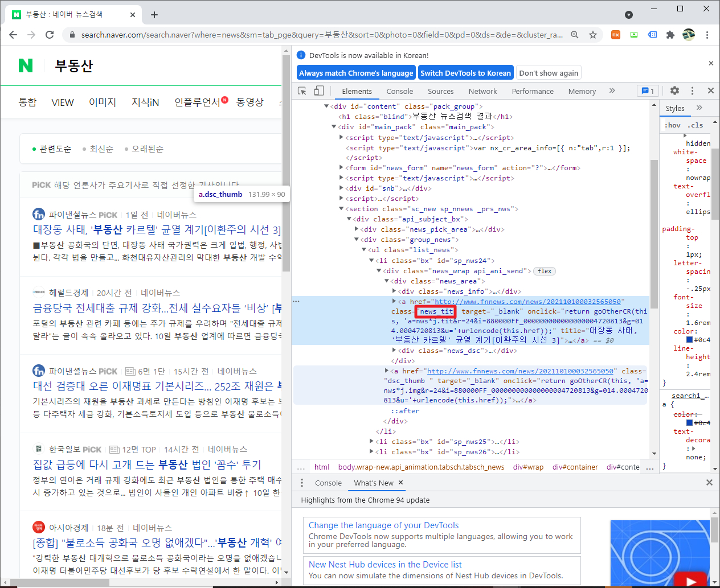Expand the div id="snb" node
Viewport: 720px width, 588px height.
(x=341, y=188)
